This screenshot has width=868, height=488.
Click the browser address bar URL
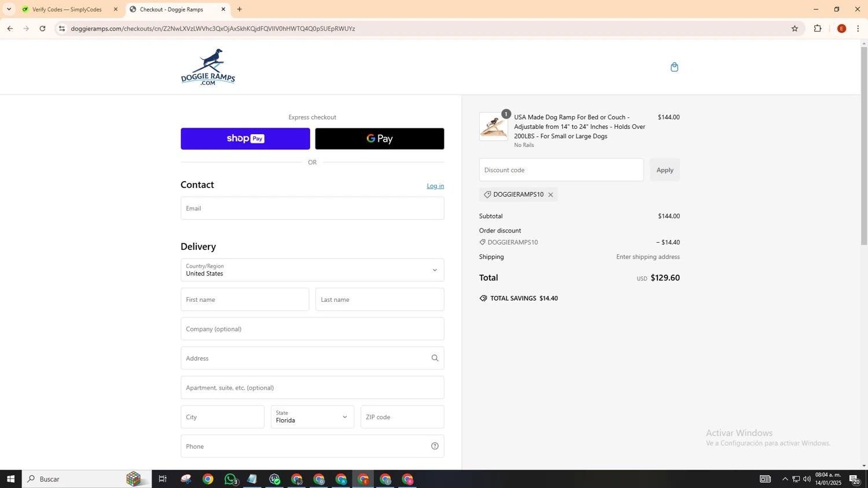click(x=213, y=28)
